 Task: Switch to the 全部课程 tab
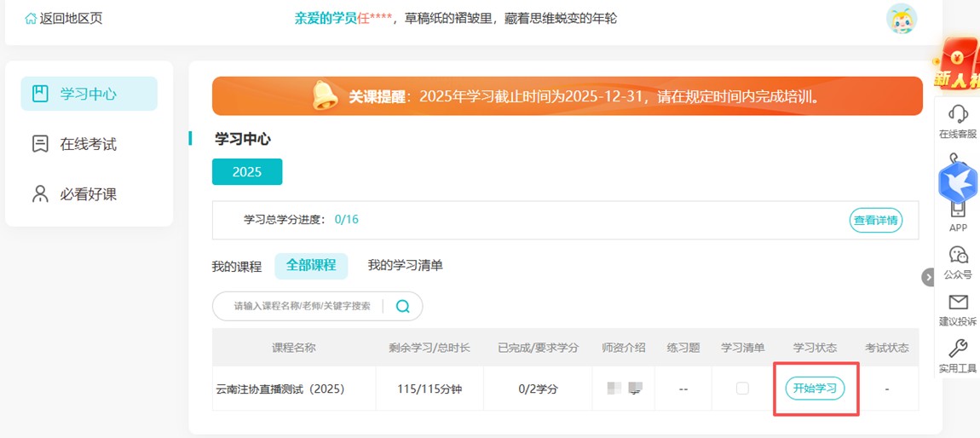(x=311, y=266)
